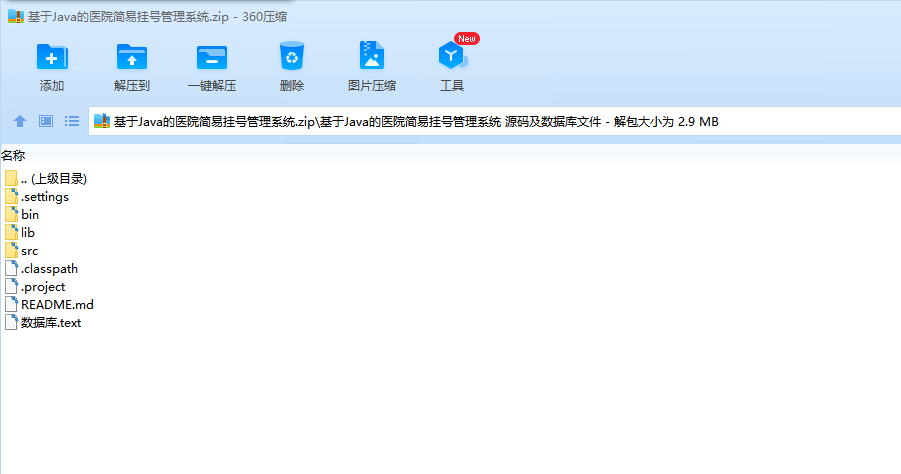Click the 360压缩 app icon in the title bar
Image resolution: width=901 pixels, height=474 pixels.
[x=16, y=16]
